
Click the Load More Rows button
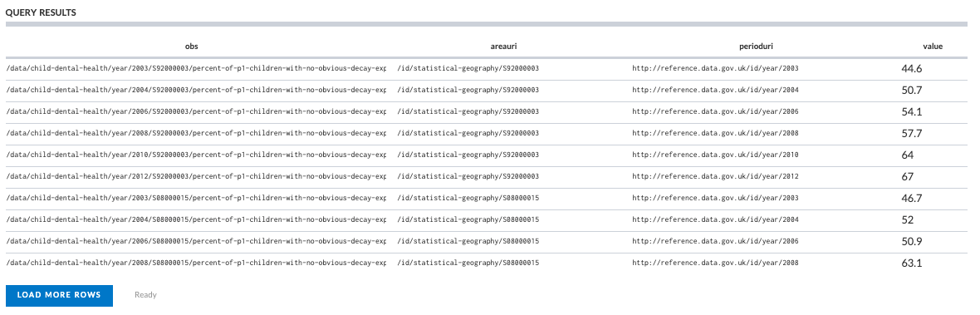59,296
